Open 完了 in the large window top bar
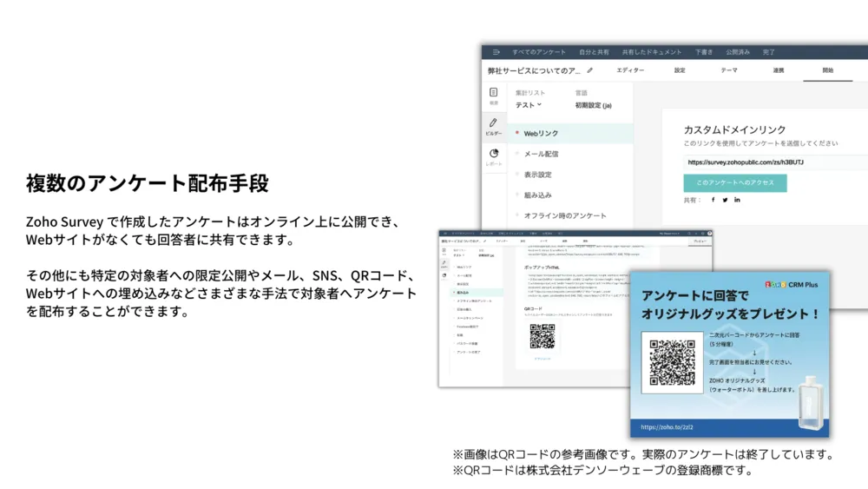868x489 pixels. [x=769, y=52]
